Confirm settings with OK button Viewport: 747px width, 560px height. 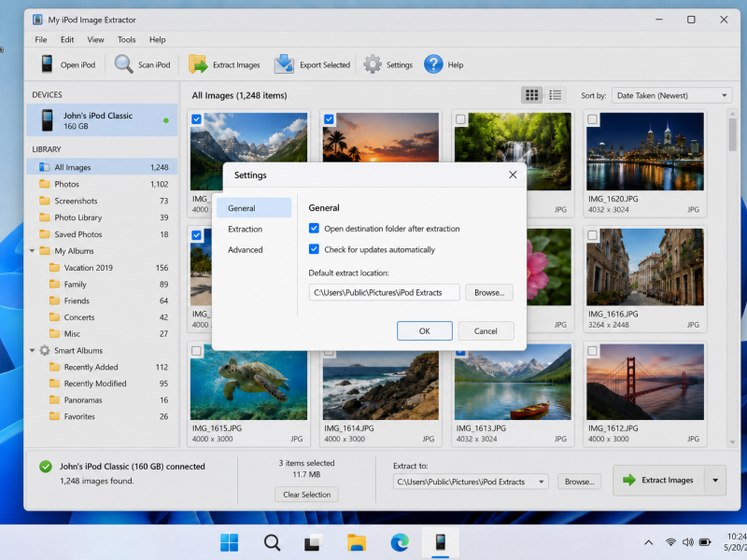[x=425, y=331]
